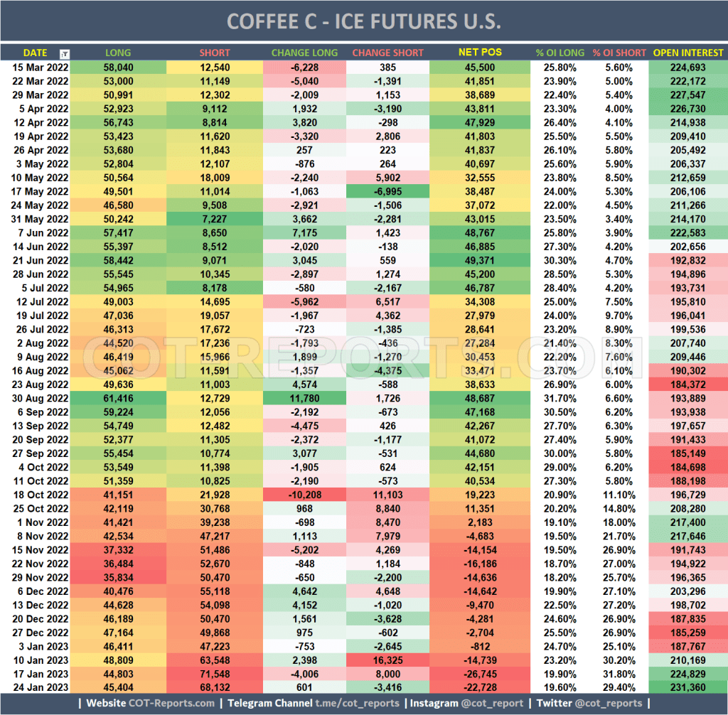
Task: Sort by the CHANGE SHORT column header
Action: (x=387, y=53)
